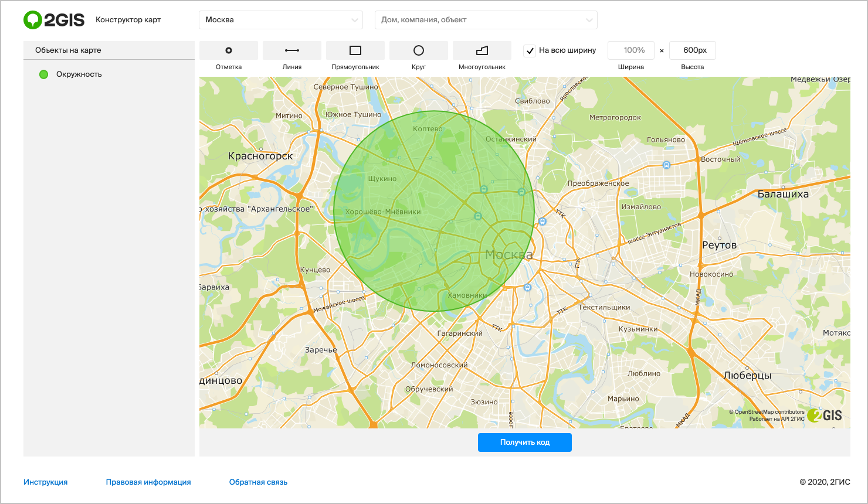
Task: Select the Линия line tool
Action: click(292, 50)
